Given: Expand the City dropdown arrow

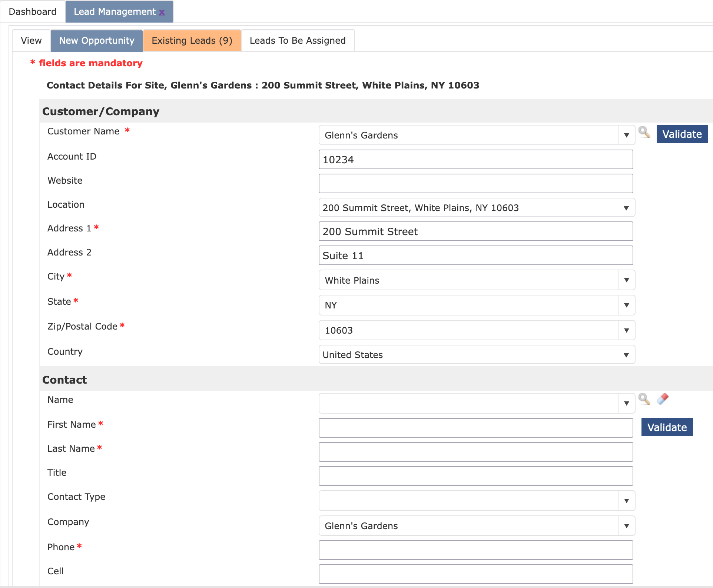Looking at the screenshot, I should 626,280.
